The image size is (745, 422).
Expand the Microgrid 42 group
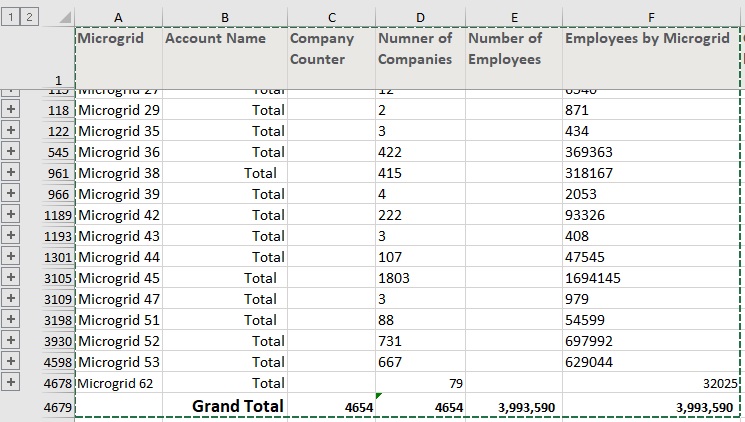(x=10, y=214)
